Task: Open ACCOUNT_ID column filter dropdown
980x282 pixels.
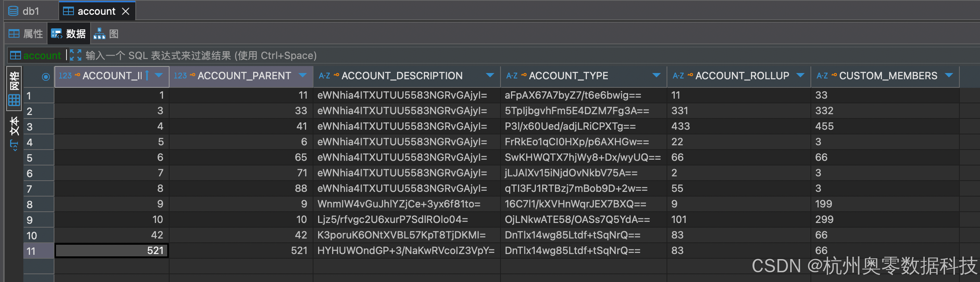Action: tap(159, 75)
